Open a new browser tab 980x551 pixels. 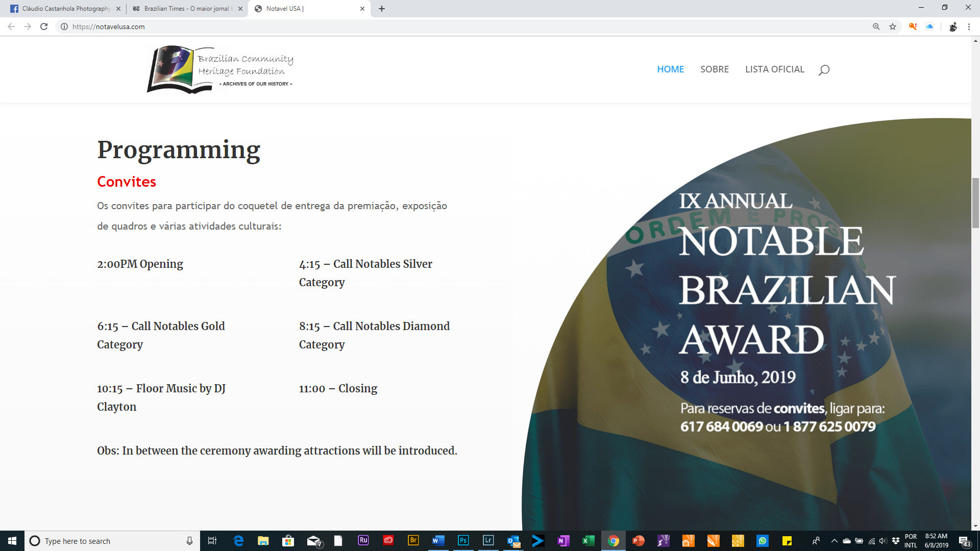click(x=381, y=9)
